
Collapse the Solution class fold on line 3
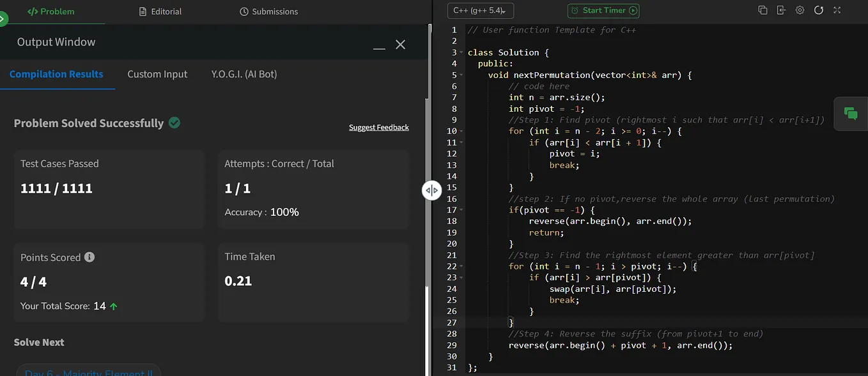coord(461,52)
